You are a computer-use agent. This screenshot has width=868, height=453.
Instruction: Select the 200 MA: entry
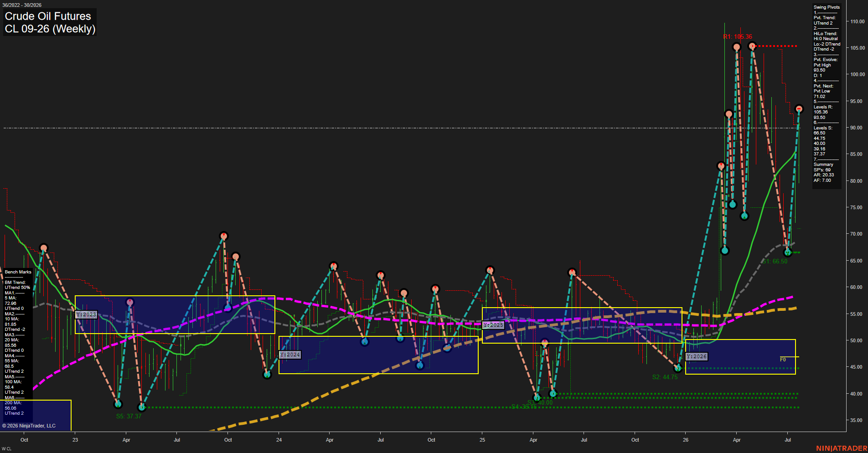click(x=13, y=403)
